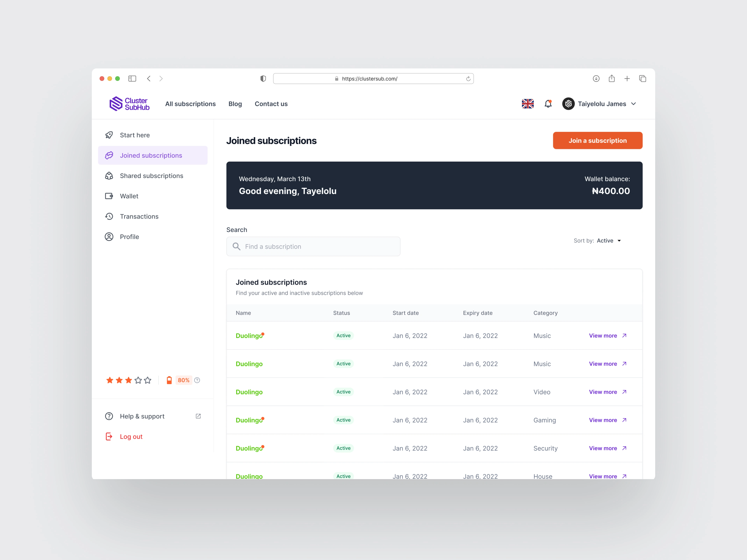Image resolution: width=747 pixels, height=560 pixels.
Task: Open the Sort by Active dropdown
Action: [597, 241]
